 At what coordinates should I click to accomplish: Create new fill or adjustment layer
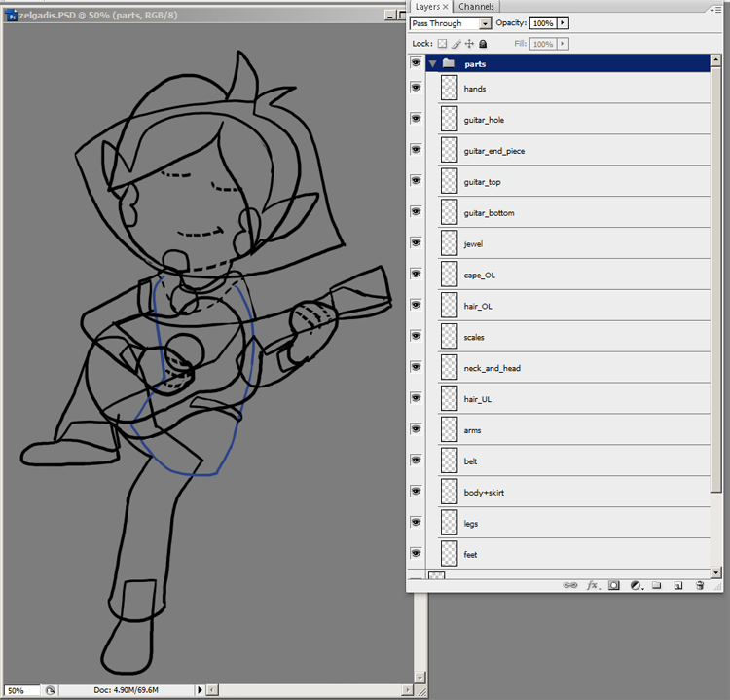coord(637,585)
